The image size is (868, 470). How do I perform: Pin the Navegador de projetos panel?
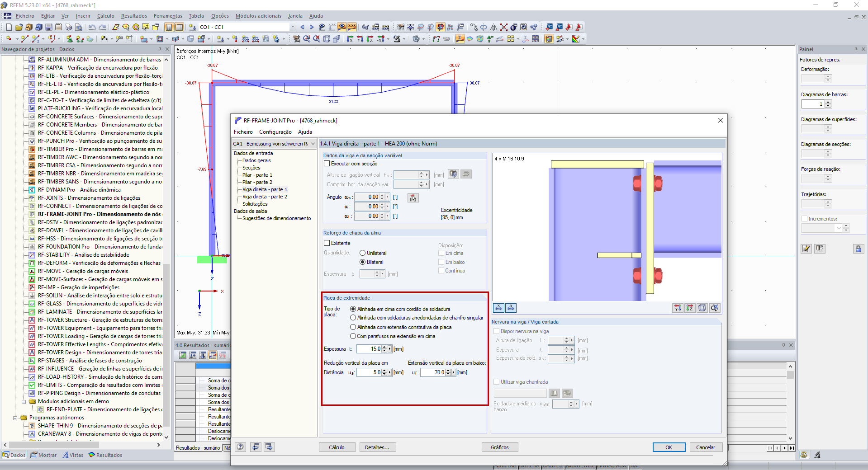pyautogui.click(x=160, y=49)
